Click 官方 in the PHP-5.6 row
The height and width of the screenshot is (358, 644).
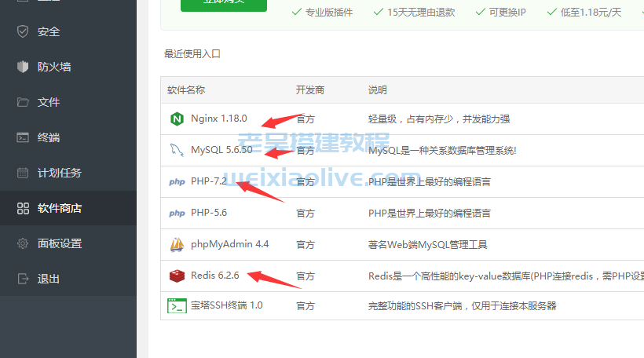tap(306, 214)
